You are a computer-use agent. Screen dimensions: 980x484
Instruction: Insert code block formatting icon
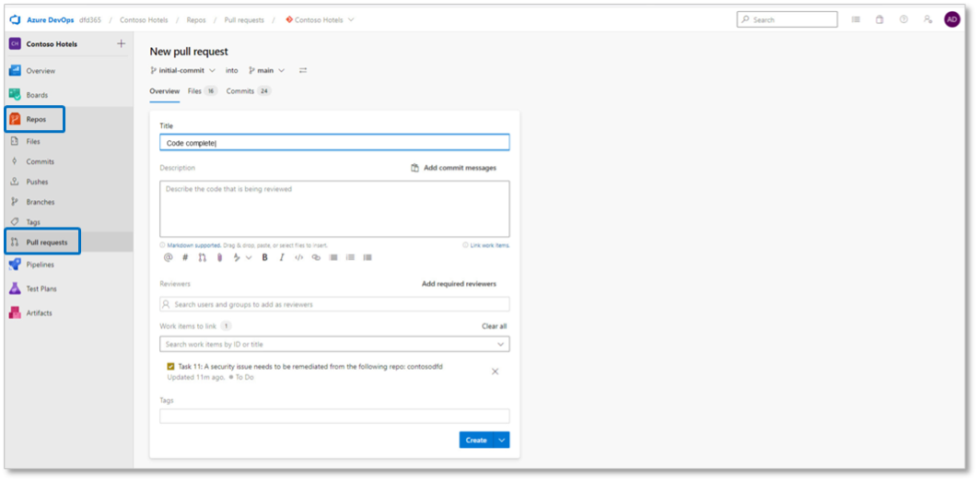coord(298,258)
